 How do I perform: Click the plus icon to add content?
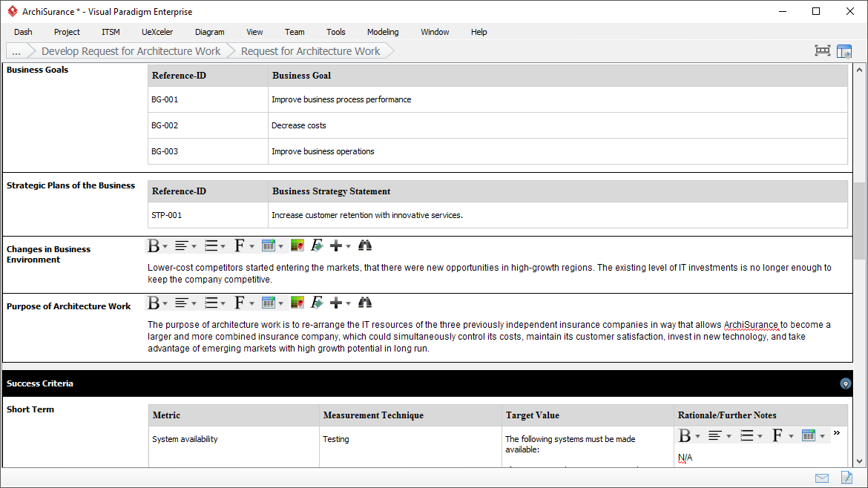pos(335,245)
